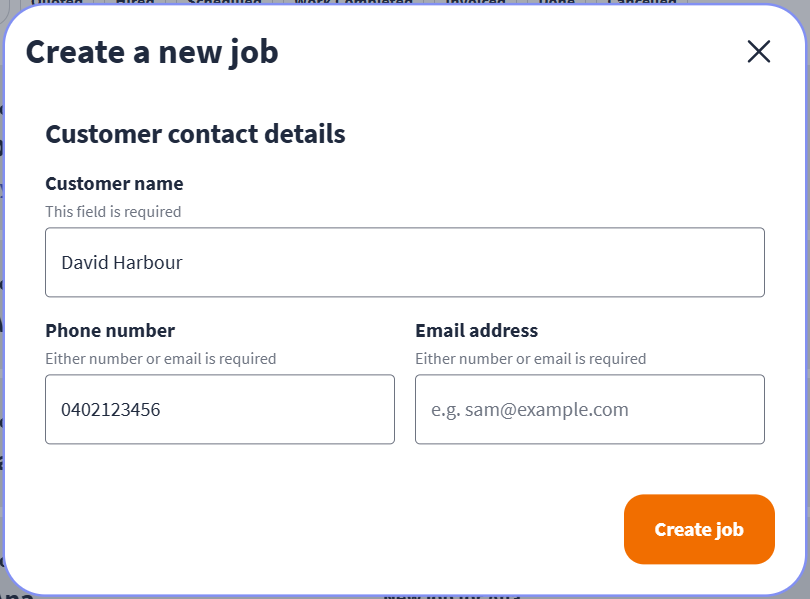Viewport: 810px width, 599px height.
Task: Show the Invoiced jobs tab
Action: click(x=475, y=2)
